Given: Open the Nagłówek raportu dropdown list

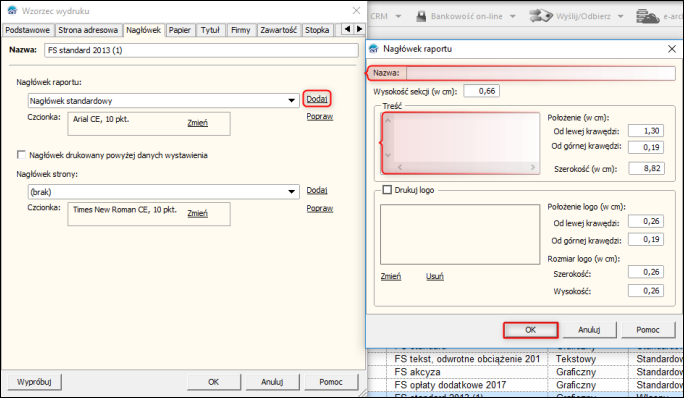Looking at the screenshot, I should click(291, 101).
